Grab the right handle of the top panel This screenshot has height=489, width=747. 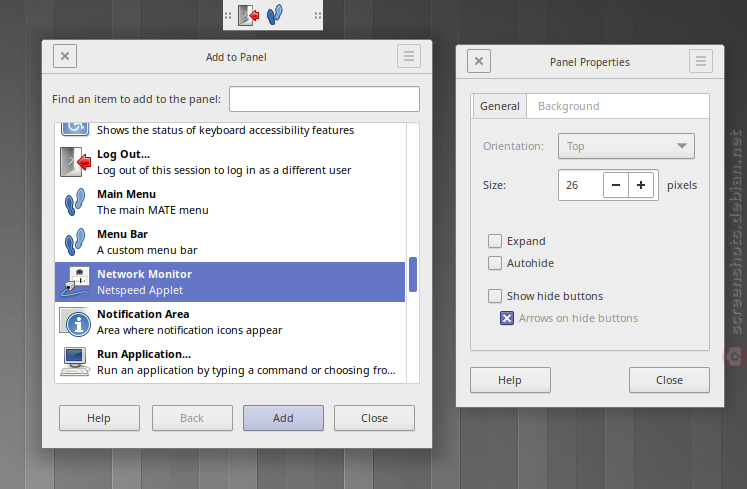pos(318,15)
